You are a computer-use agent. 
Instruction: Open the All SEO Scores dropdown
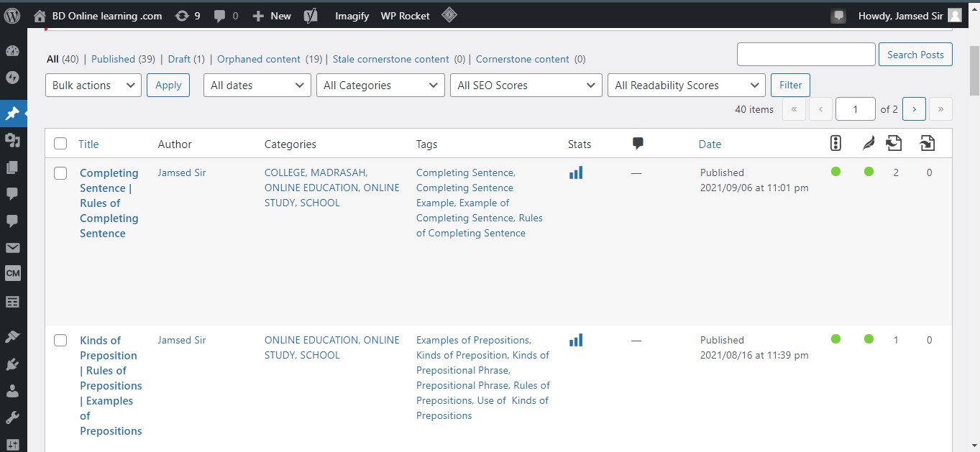(x=526, y=85)
